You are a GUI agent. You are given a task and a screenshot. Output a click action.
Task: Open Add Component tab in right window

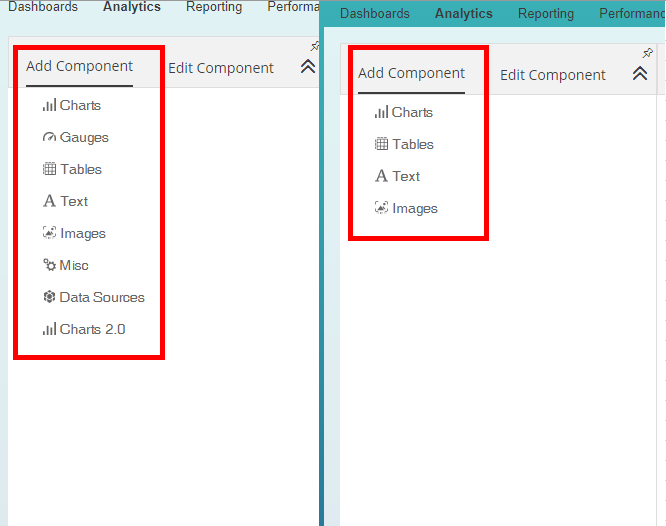click(x=411, y=73)
